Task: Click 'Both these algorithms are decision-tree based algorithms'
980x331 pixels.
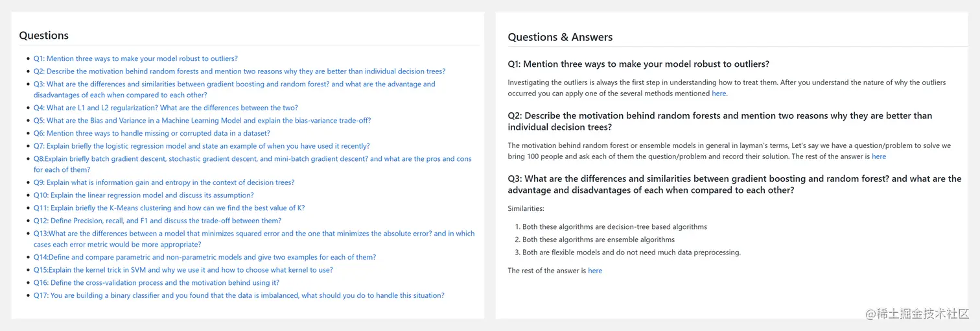Action: pyautogui.click(x=614, y=227)
